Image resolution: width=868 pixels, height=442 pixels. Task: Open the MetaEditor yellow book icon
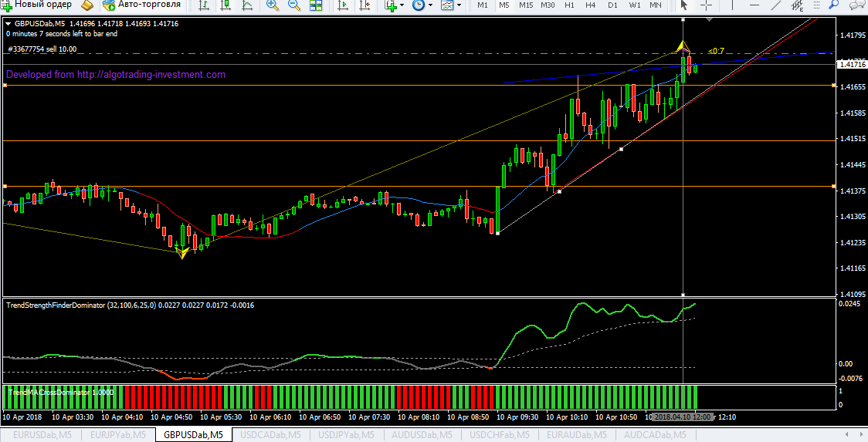pos(87,5)
